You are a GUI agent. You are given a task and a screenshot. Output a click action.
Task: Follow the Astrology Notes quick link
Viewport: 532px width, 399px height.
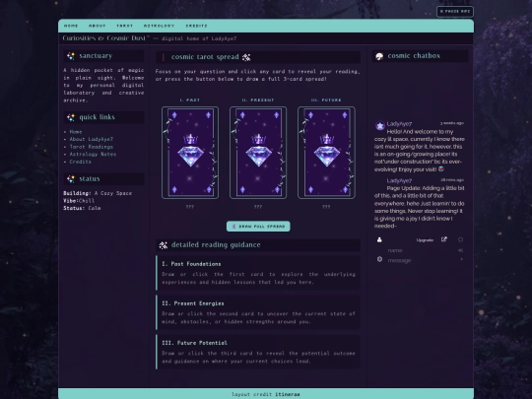click(x=93, y=154)
